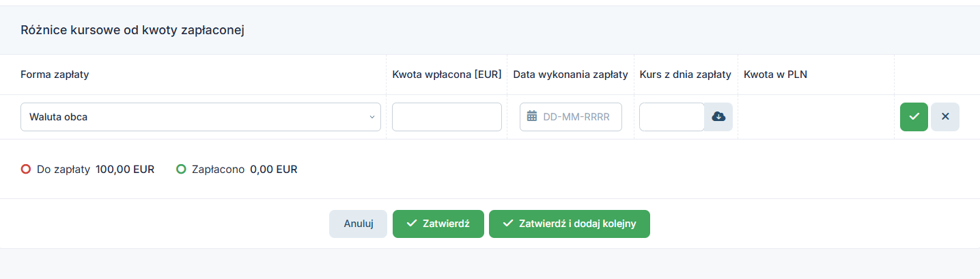
Task: Click the red Do zapłaty circle indicator
Action: click(26, 169)
